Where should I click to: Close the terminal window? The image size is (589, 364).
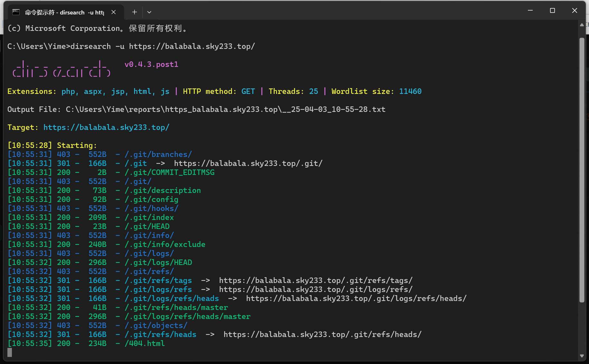tap(575, 11)
